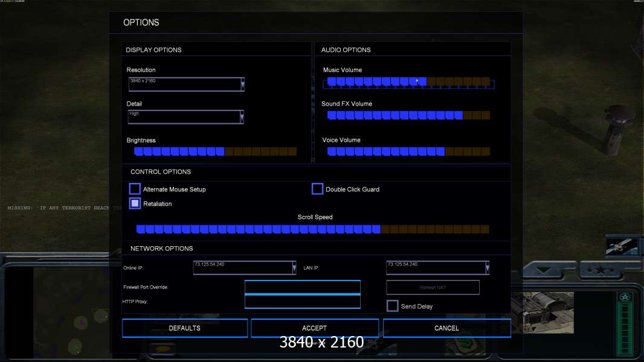The height and width of the screenshot is (362, 644).
Task: Expand the LAN IP dropdown arrow
Action: pyautogui.click(x=487, y=268)
